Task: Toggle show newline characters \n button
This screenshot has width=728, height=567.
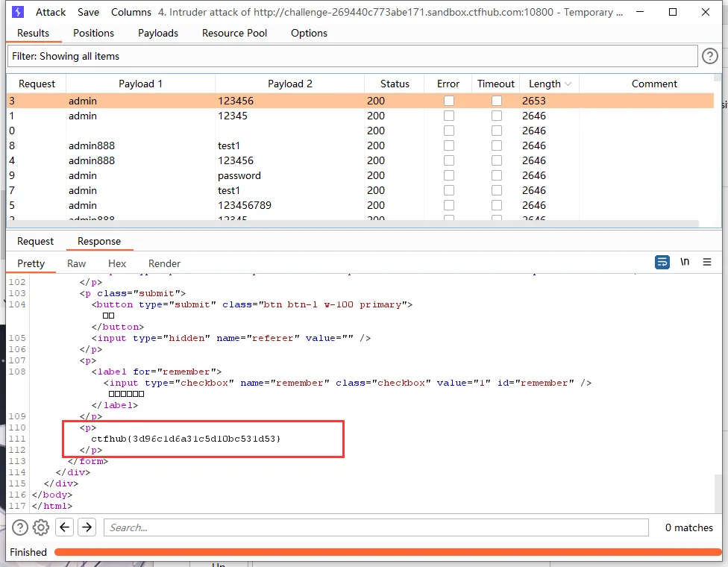Action: click(x=685, y=263)
